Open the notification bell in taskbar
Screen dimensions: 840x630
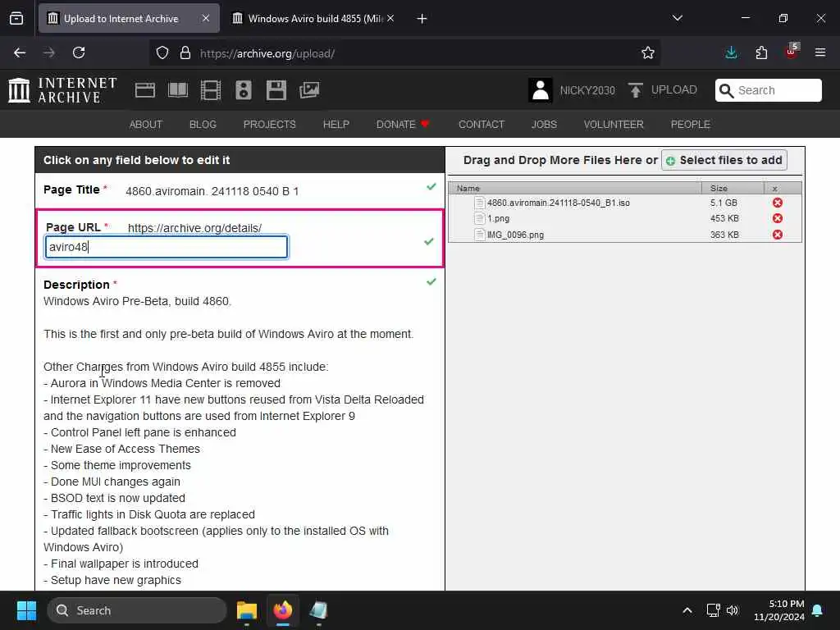pos(818,610)
